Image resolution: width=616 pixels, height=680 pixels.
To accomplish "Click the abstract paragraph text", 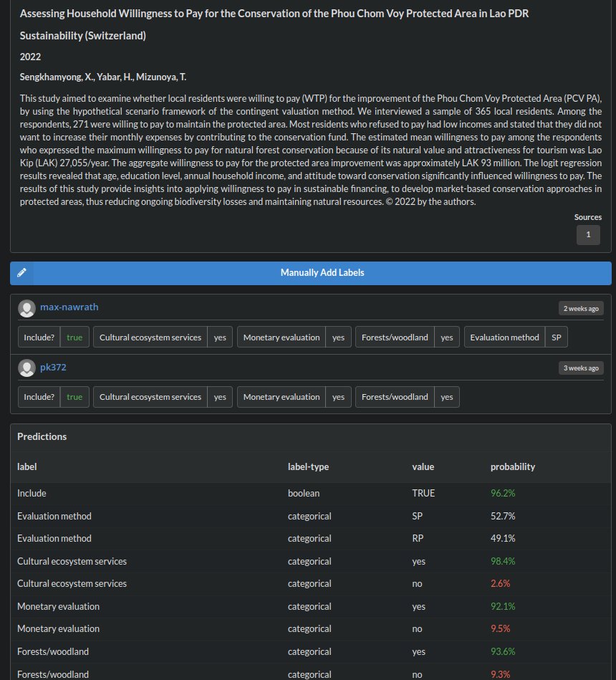I will 311,150.
